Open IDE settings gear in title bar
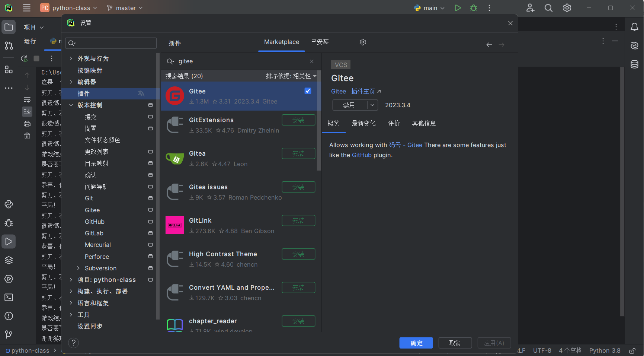Image resolution: width=644 pixels, height=356 pixels. (x=567, y=8)
